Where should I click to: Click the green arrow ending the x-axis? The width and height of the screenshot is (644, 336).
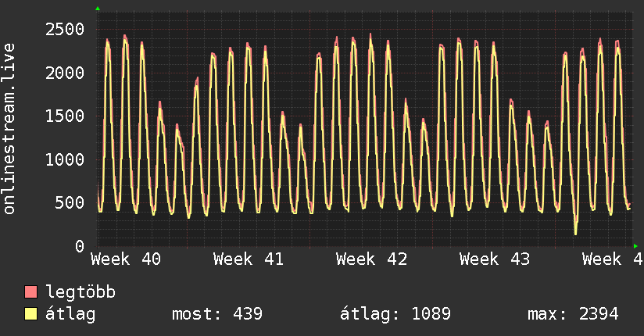635,246
